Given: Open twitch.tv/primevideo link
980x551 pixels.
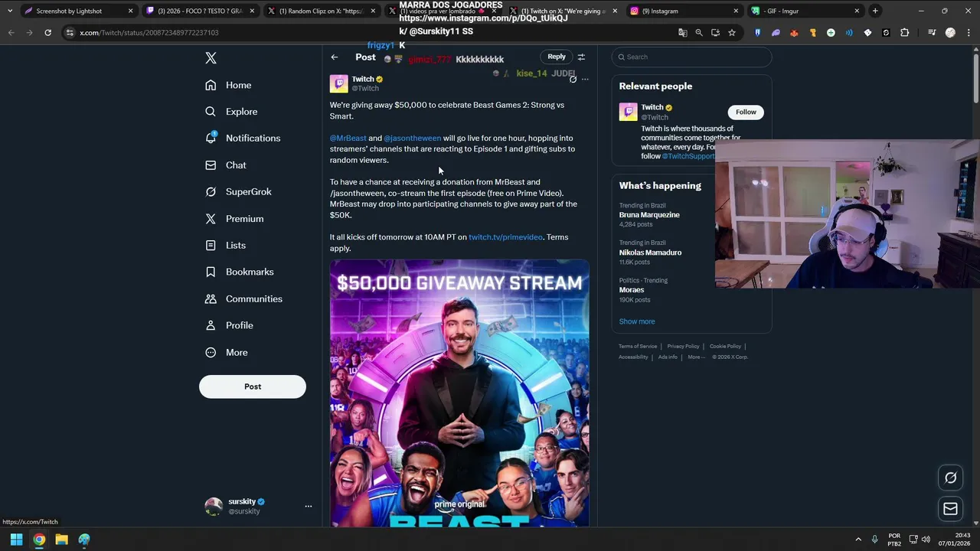Looking at the screenshot, I should click(505, 237).
